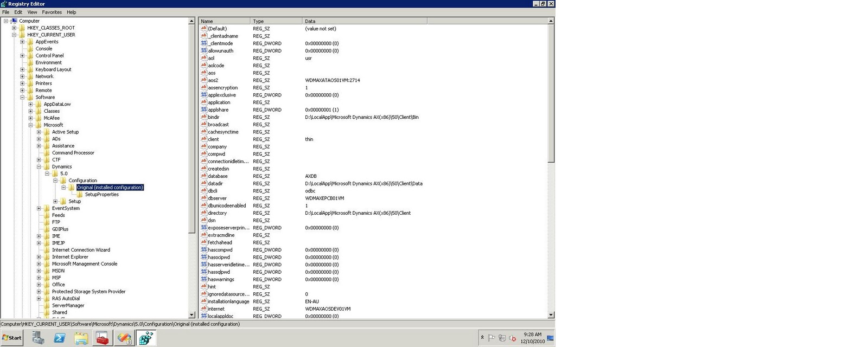
Task: Launch Windows PowerShell from the taskbar
Action: point(60,338)
